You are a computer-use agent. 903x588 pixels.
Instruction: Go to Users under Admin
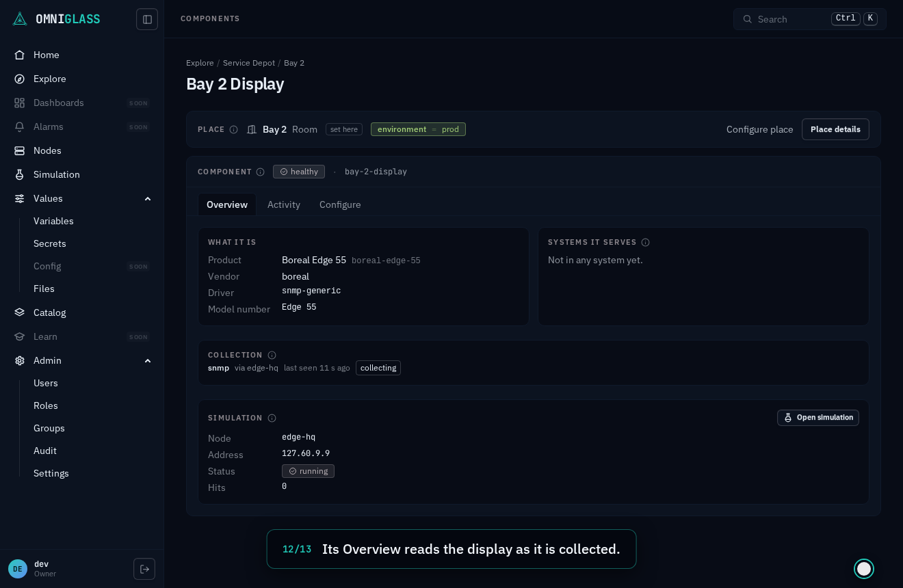click(x=46, y=383)
